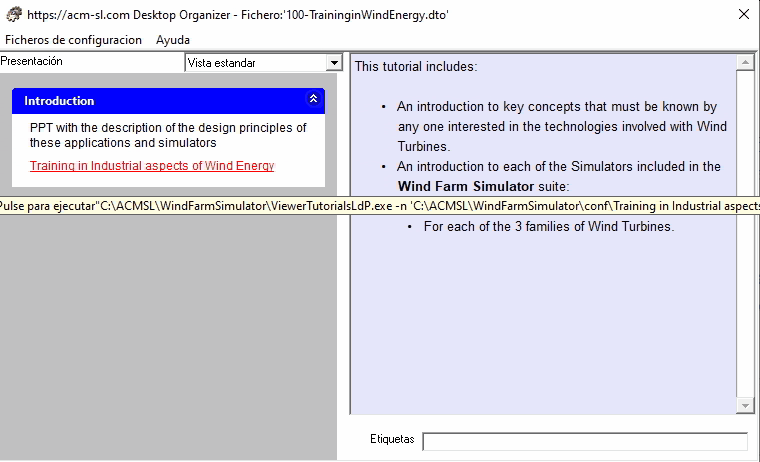Click the Etiquetas label
The width and height of the screenshot is (760, 462).
click(x=392, y=439)
